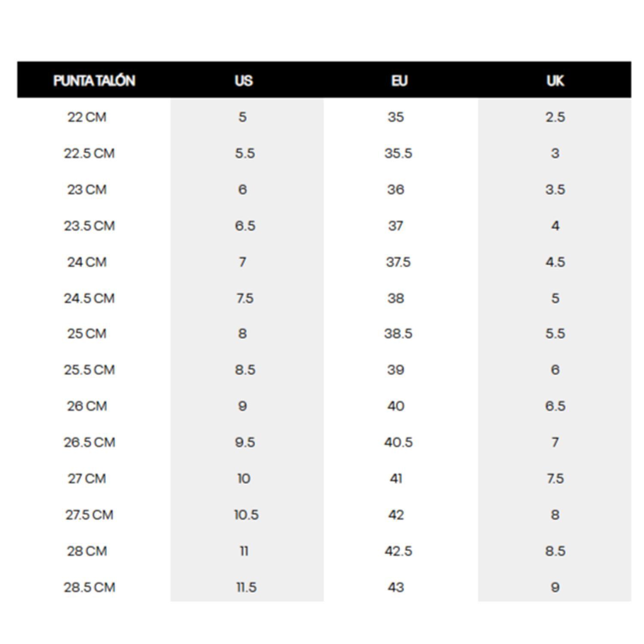Select UK size 2.5 cell
The height and width of the screenshot is (644, 644).
tap(555, 117)
